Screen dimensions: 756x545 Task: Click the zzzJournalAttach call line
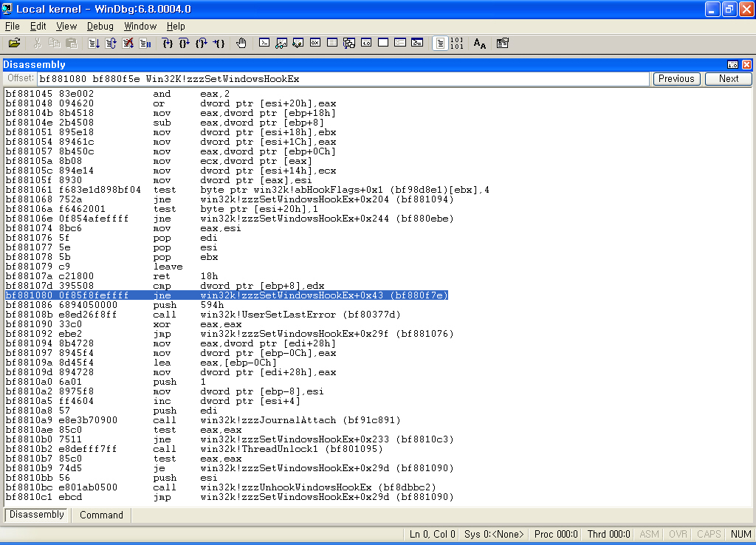point(203,420)
